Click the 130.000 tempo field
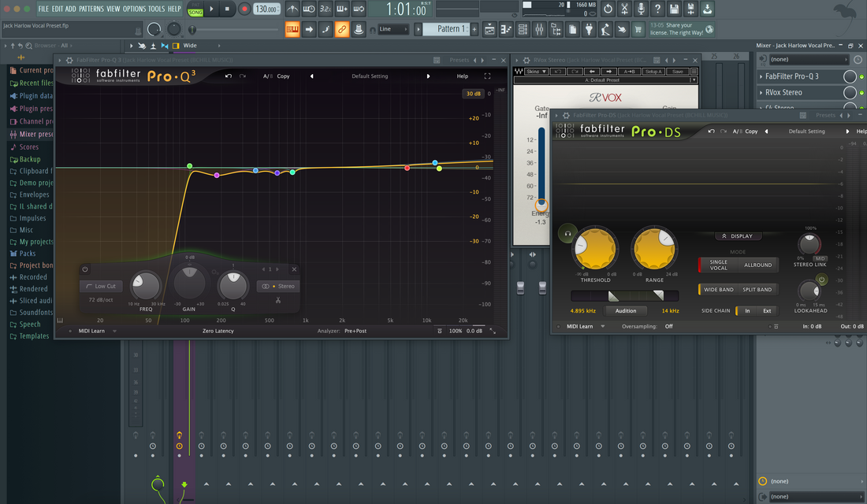 click(266, 9)
